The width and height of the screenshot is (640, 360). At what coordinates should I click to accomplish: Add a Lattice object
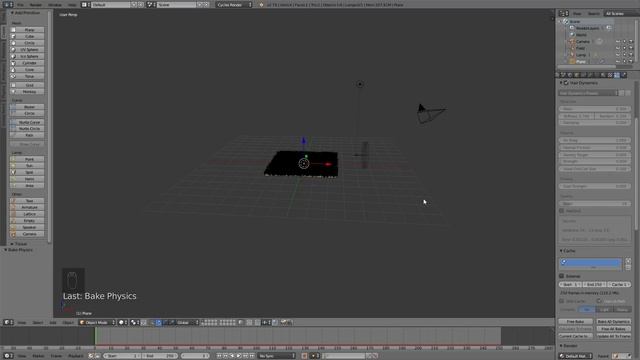(27, 214)
